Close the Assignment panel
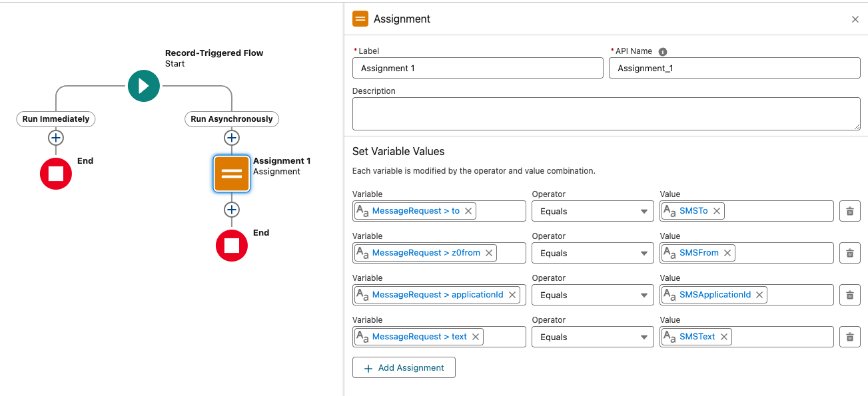This screenshot has height=396, width=868. point(855,19)
